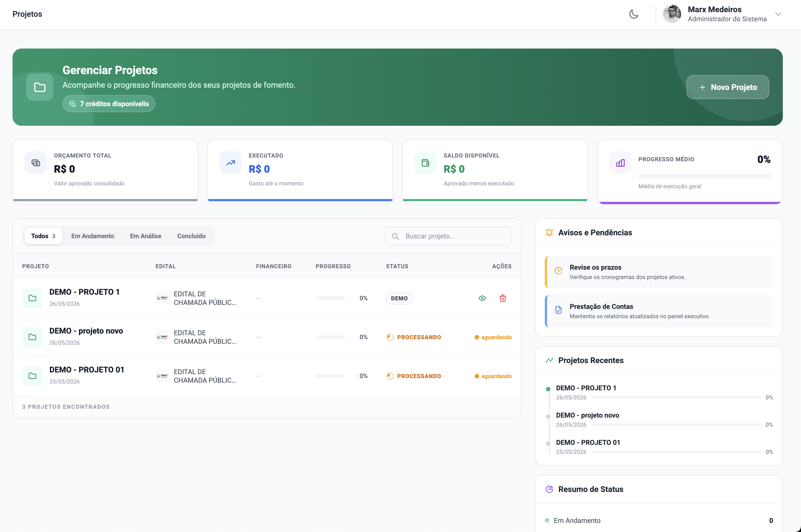Open the DEMO - projeto novo row
Viewport: 801px width, 532px height.
click(x=267, y=337)
